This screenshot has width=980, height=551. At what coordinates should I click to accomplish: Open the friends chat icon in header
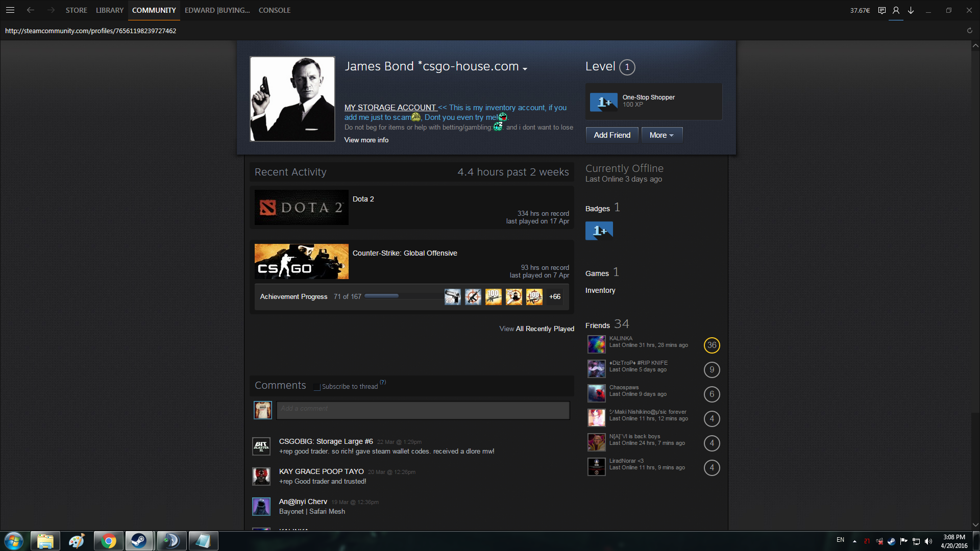tap(881, 10)
